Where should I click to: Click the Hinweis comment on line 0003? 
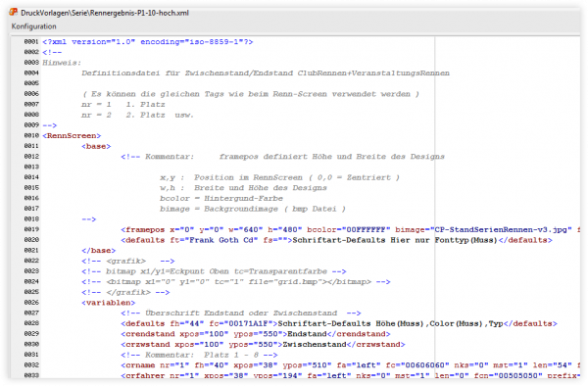tap(62, 63)
